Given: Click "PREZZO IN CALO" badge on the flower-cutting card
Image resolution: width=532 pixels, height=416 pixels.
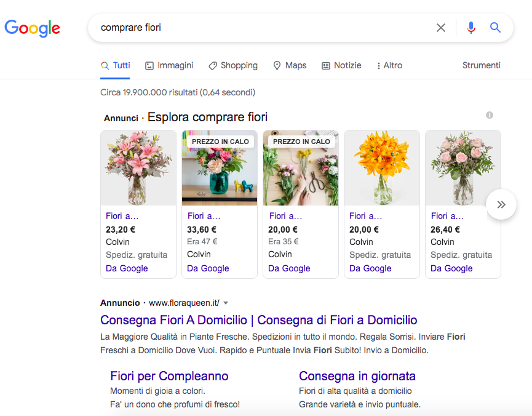Looking at the screenshot, I should 301,142.
